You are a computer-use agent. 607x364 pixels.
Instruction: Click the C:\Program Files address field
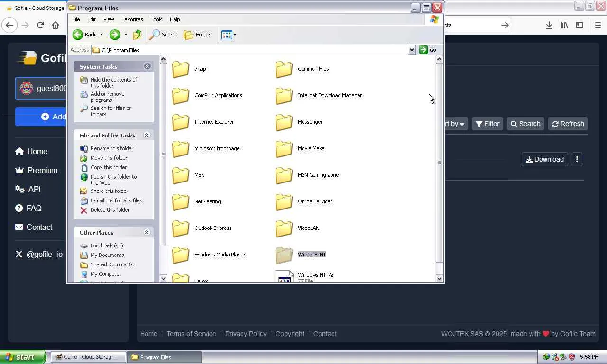pos(249,50)
